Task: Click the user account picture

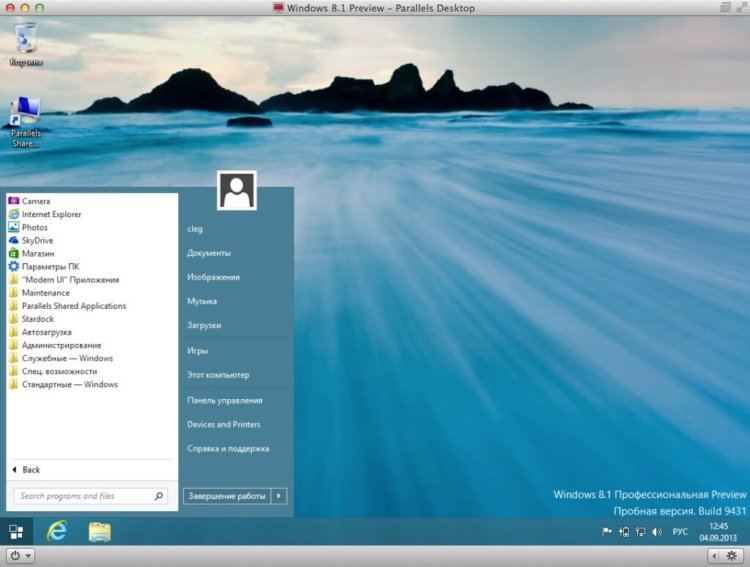Action: [237, 190]
